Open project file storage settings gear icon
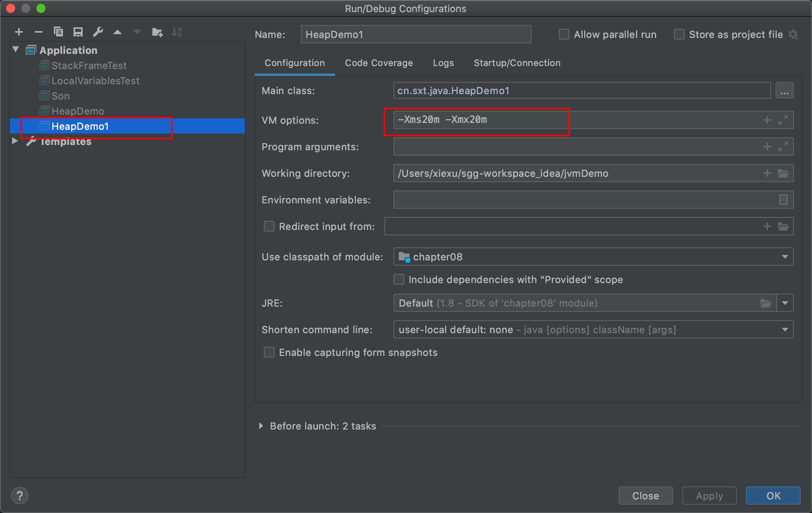 click(793, 35)
